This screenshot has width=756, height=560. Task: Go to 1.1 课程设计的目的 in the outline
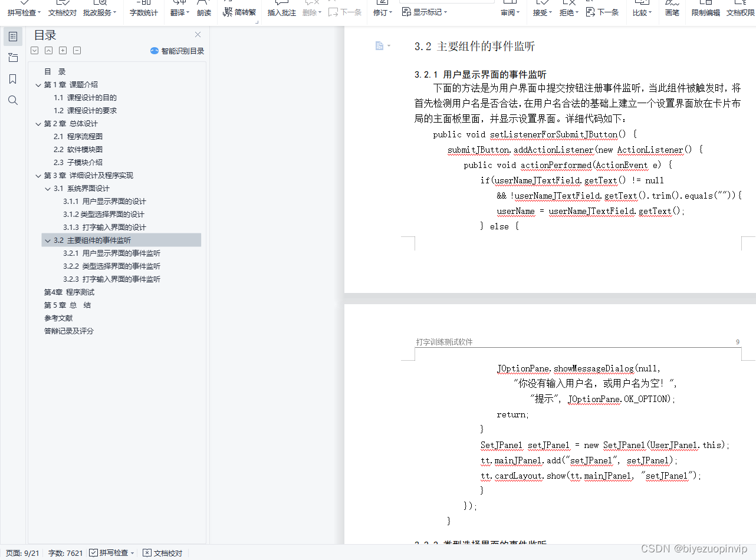click(85, 98)
